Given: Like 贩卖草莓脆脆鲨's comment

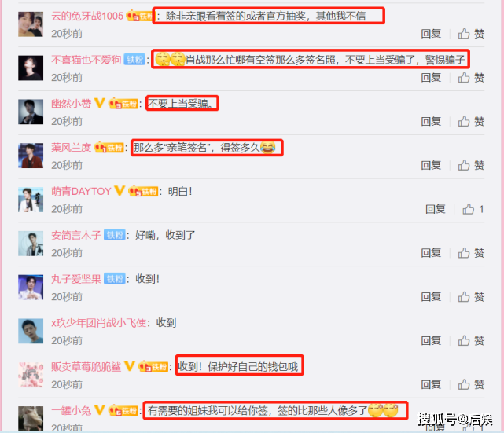Looking at the screenshot, I should (471, 384).
